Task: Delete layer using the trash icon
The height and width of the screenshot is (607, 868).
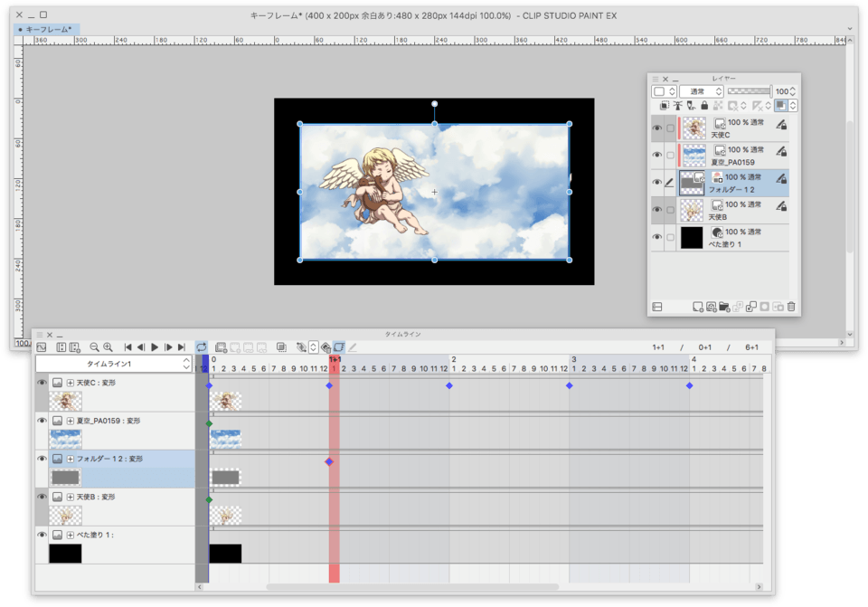Action: (791, 307)
